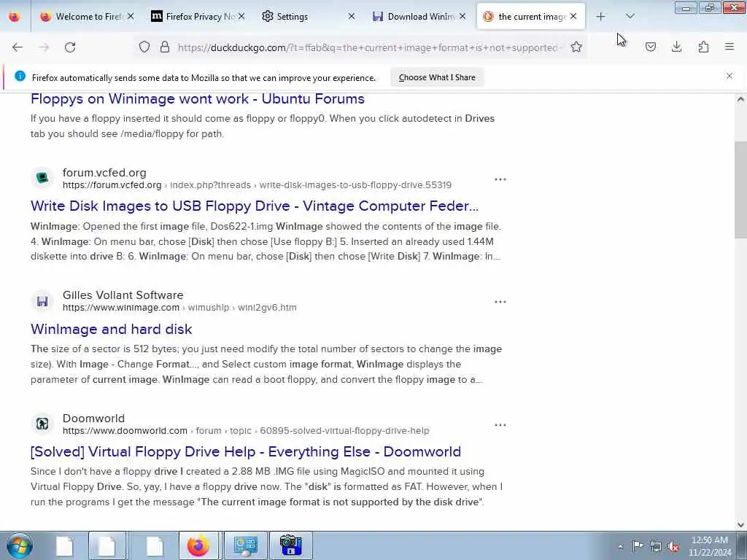
Task: Open more options for Doomworld result
Action: point(500,425)
